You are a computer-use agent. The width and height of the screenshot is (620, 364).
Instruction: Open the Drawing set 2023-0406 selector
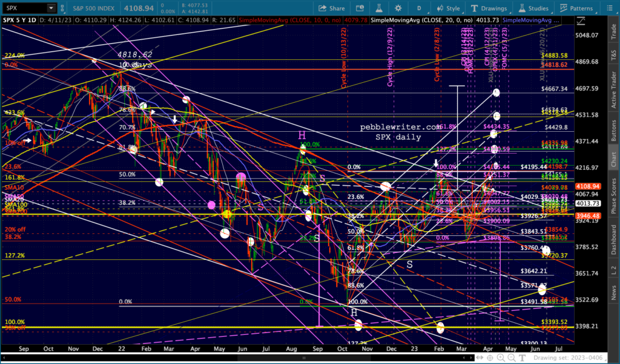tap(570, 358)
